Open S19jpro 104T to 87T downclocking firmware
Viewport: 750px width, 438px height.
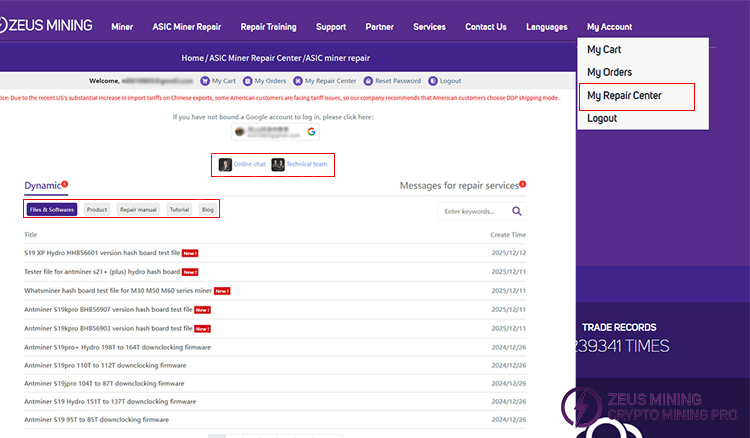pyautogui.click(x=104, y=383)
